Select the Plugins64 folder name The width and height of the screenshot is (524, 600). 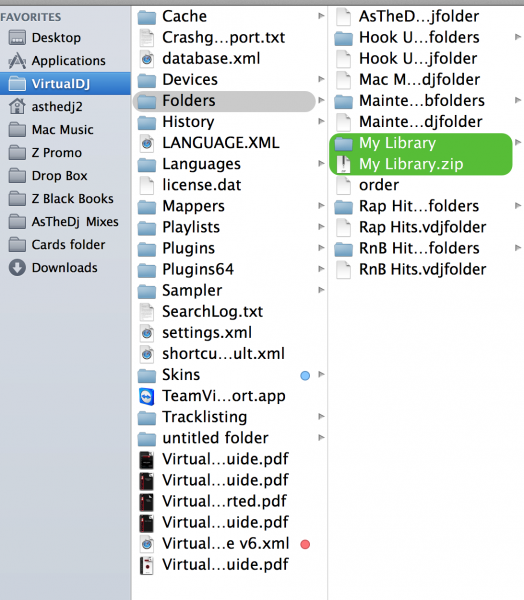(198, 269)
